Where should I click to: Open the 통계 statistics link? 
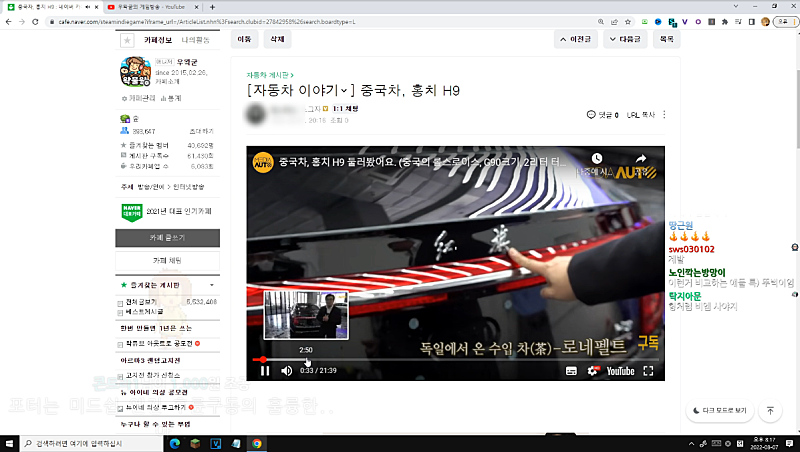171,98
